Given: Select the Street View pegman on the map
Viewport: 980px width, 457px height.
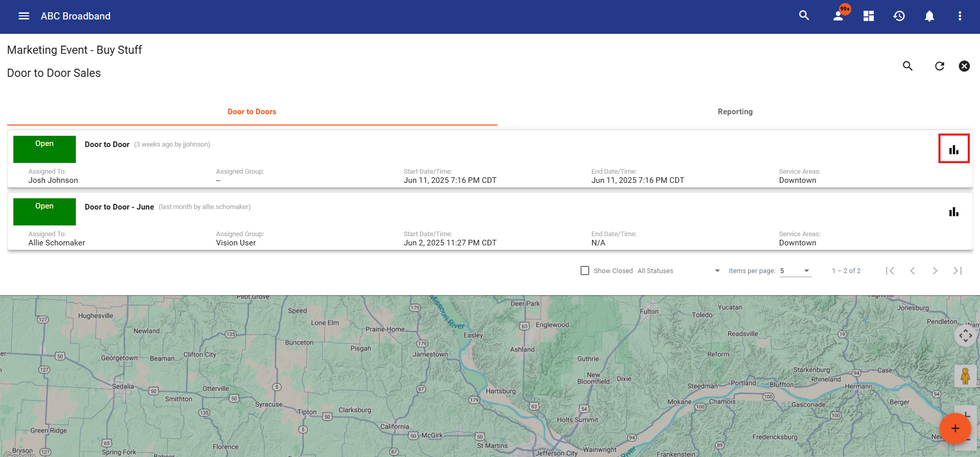Looking at the screenshot, I should point(966,376).
